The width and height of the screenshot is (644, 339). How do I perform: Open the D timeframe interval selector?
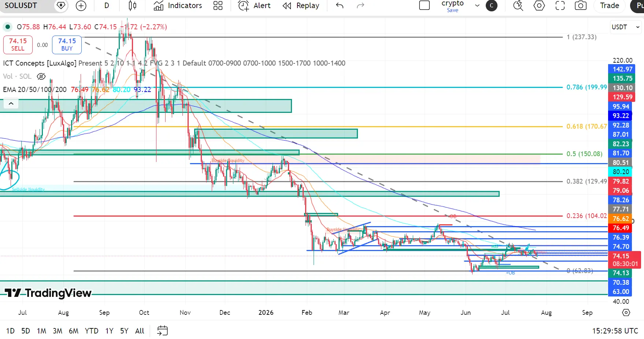(107, 5)
